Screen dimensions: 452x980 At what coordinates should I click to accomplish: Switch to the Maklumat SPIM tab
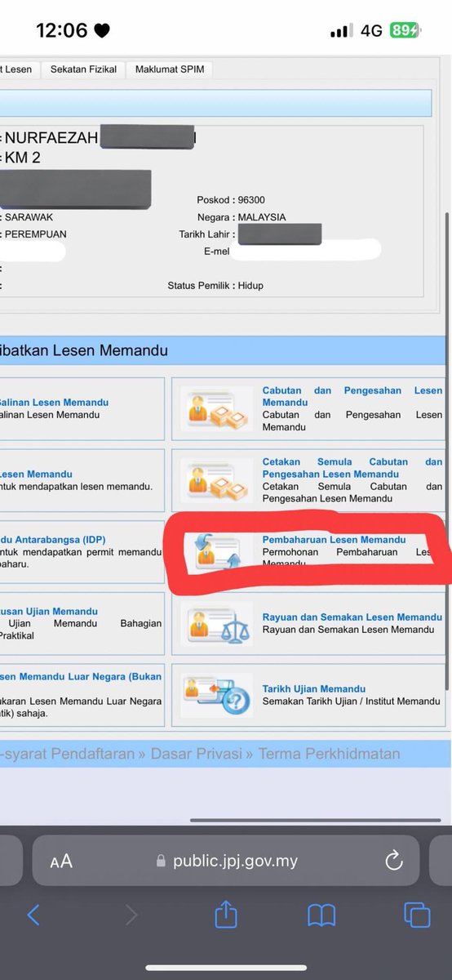click(x=170, y=69)
